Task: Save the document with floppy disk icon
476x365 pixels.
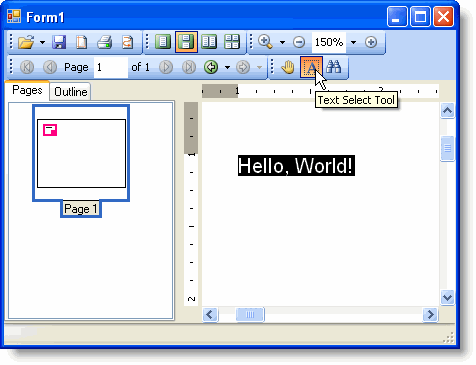Action: click(59, 42)
